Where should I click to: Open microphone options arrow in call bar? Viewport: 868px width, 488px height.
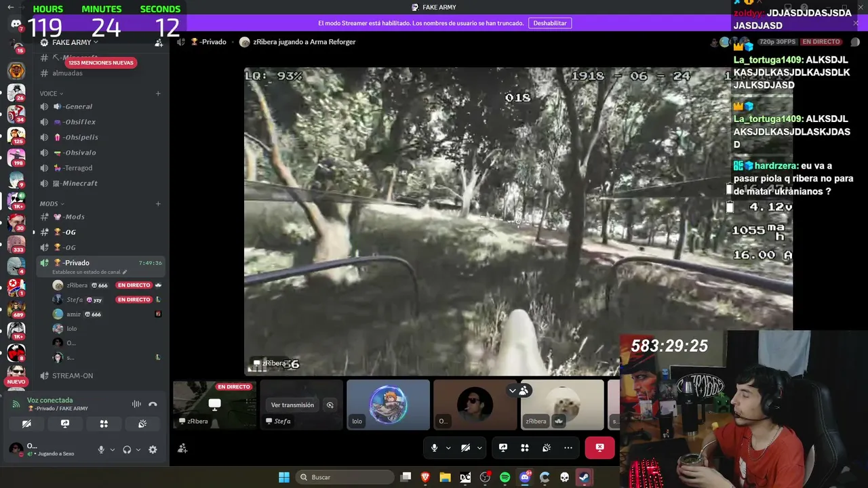(448, 448)
